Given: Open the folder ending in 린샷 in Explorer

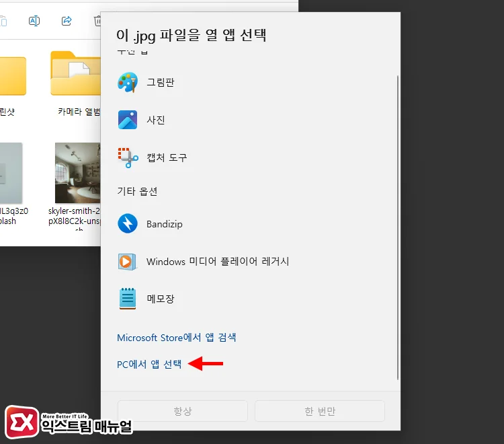Looking at the screenshot, I should click(13, 76).
